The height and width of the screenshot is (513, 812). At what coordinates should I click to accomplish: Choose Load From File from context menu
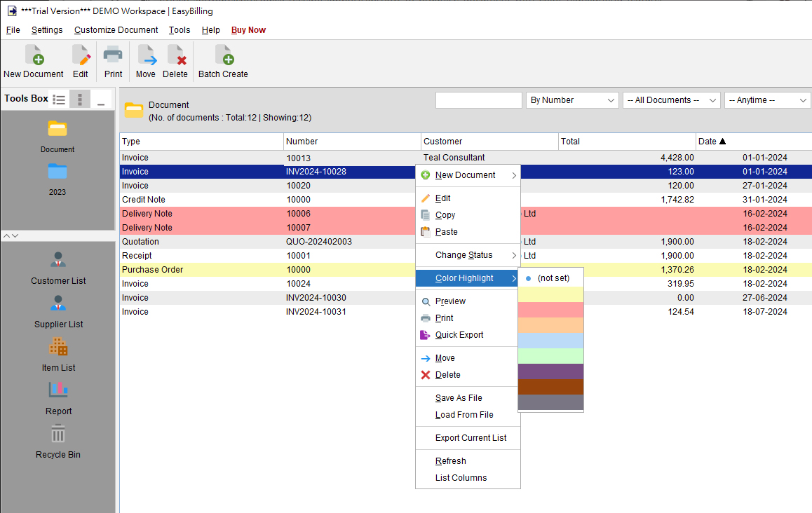[x=468, y=415]
